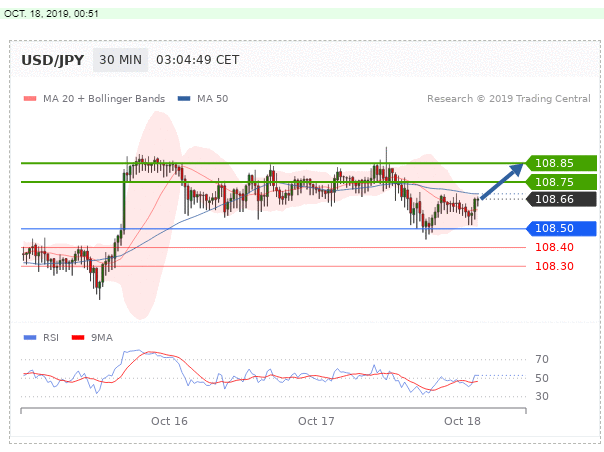Click the 03:04:49 CET time label
Image resolution: width=604 pixels, height=452 pixels.
198,60
